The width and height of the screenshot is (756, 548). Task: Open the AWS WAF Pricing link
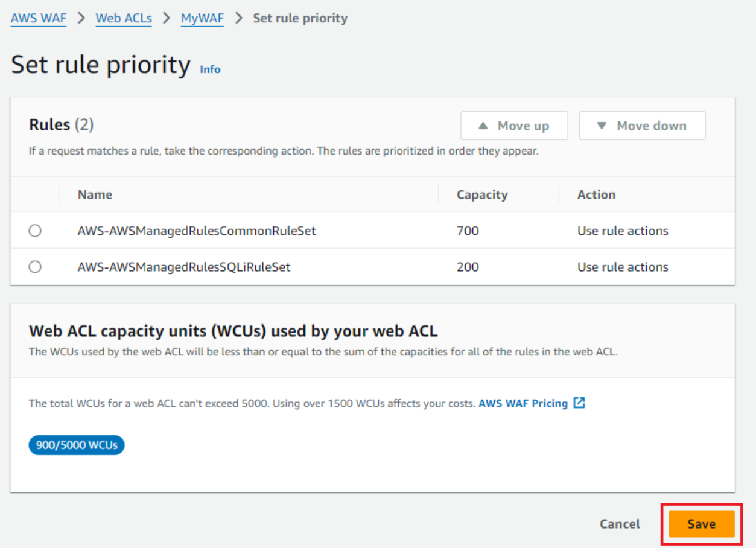pos(523,403)
